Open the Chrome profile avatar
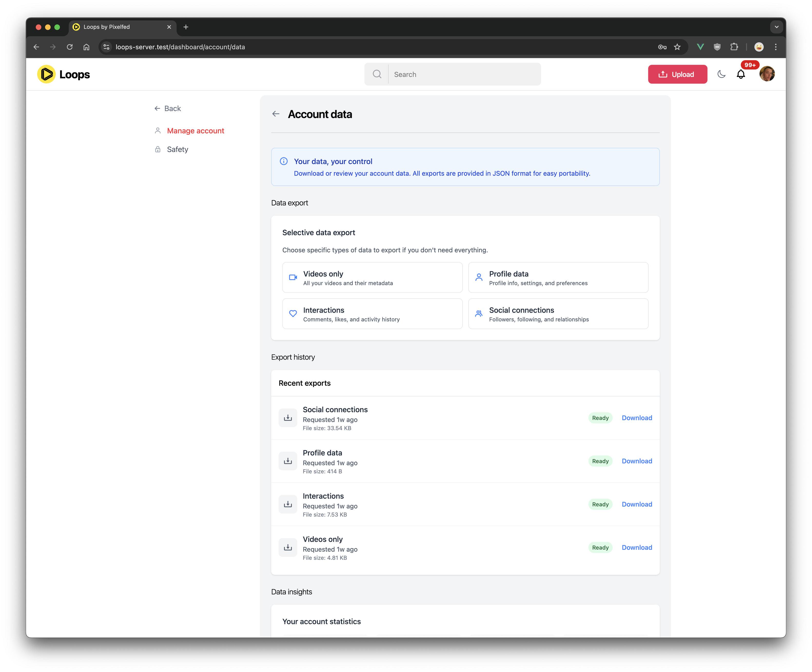 click(x=759, y=47)
